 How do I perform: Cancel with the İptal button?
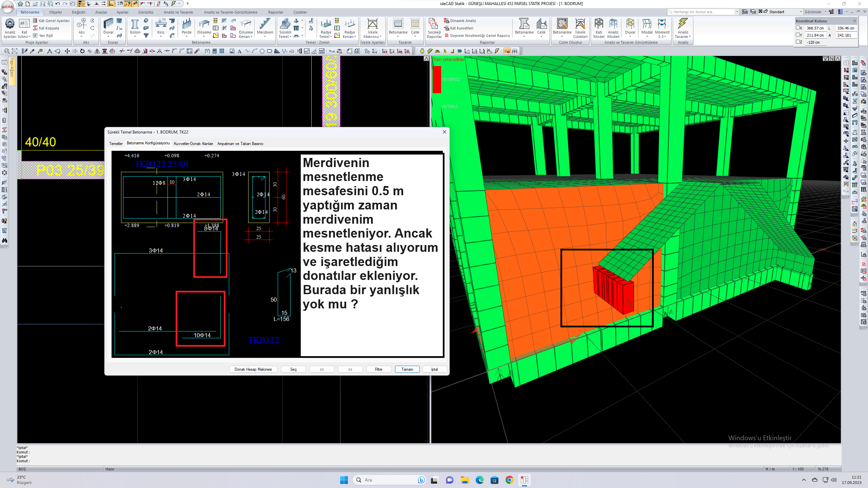435,369
